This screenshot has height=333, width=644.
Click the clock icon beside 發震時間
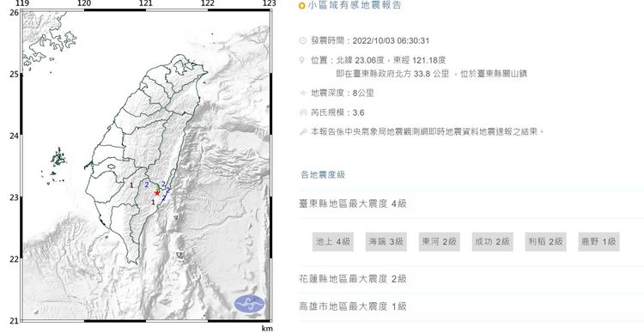[x=303, y=40]
